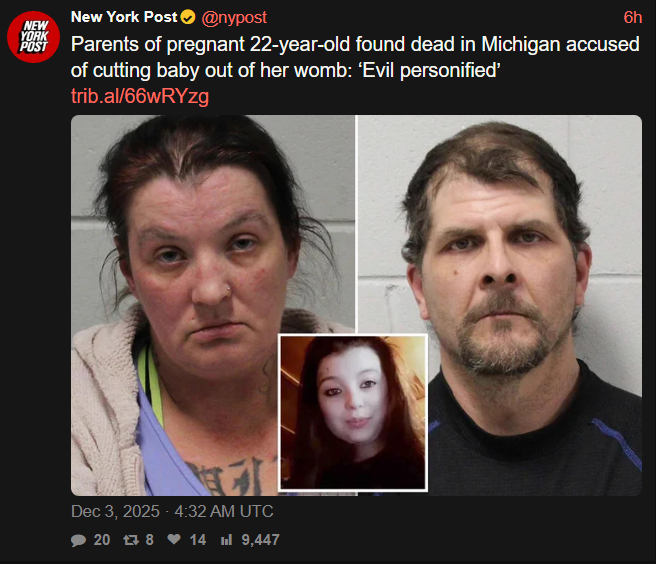Image resolution: width=656 pixels, height=564 pixels.
Task: Open the New York Post display name
Action: (124, 17)
